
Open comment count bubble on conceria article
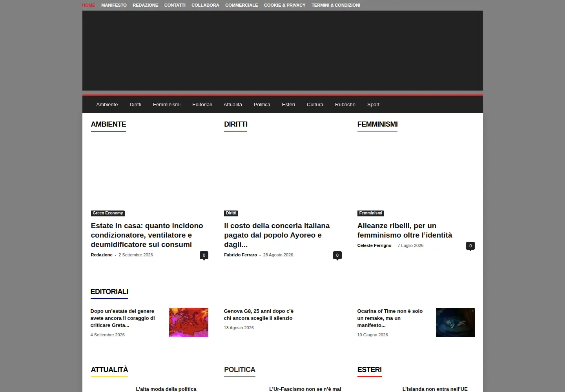337,255
